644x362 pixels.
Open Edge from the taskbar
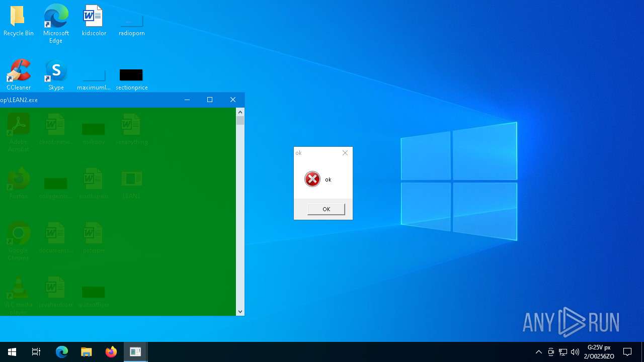pos(61,352)
